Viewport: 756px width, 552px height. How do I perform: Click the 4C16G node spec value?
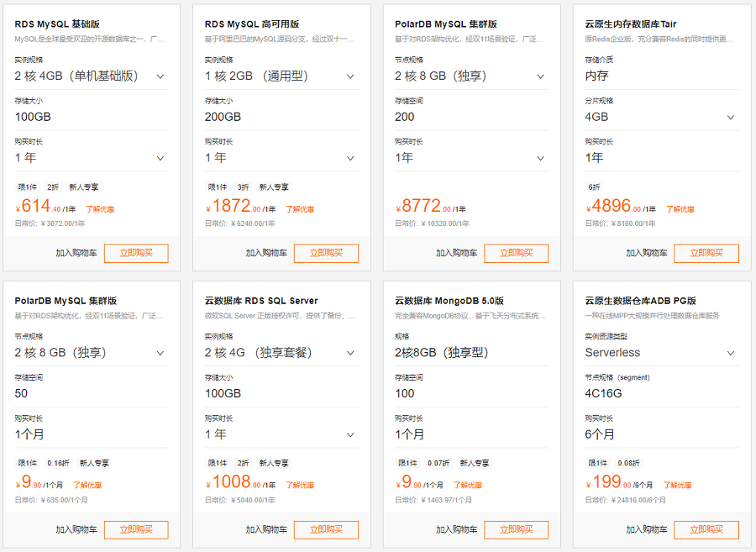pos(604,394)
